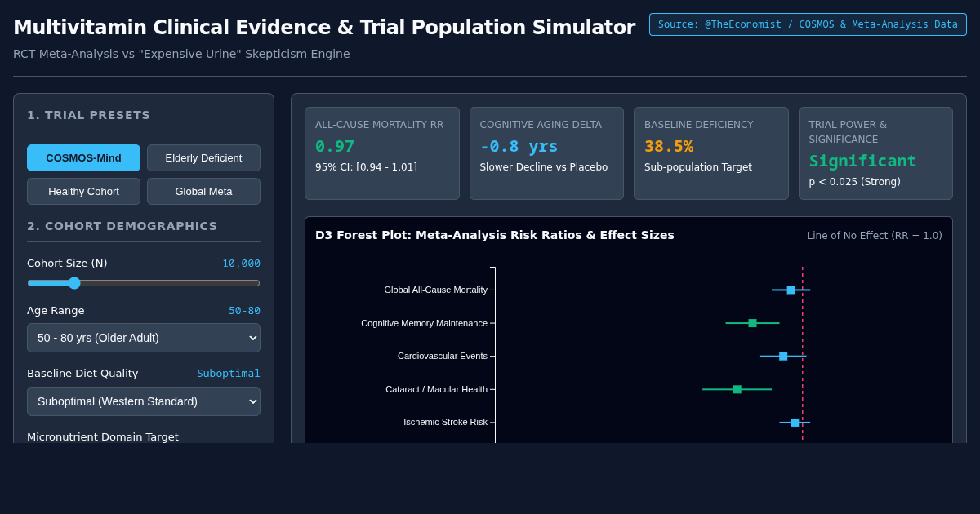
Task: Select the COSMOS-Mind preset
Action: coord(83,157)
